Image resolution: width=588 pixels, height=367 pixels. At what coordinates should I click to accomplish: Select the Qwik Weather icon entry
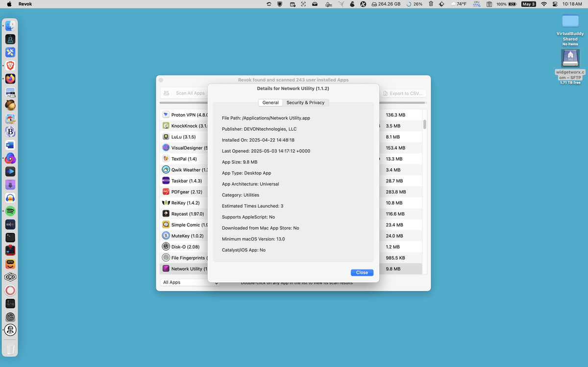tap(166, 170)
